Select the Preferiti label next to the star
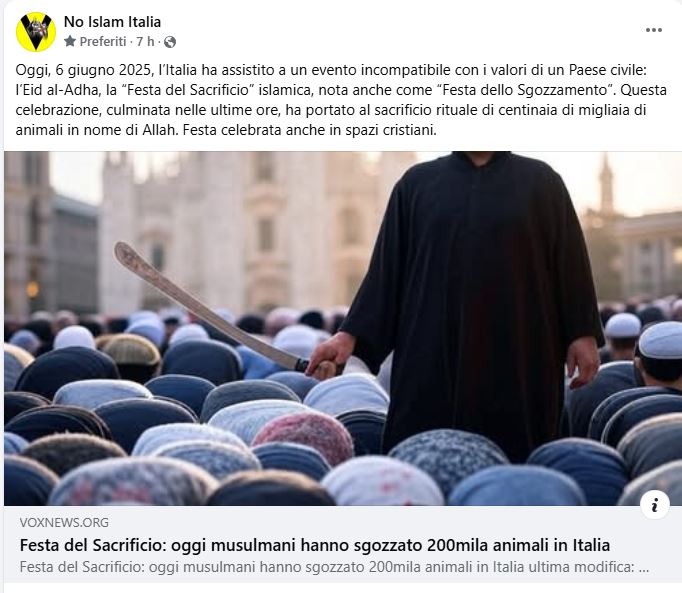The height and width of the screenshot is (593, 682). tap(103, 42)
